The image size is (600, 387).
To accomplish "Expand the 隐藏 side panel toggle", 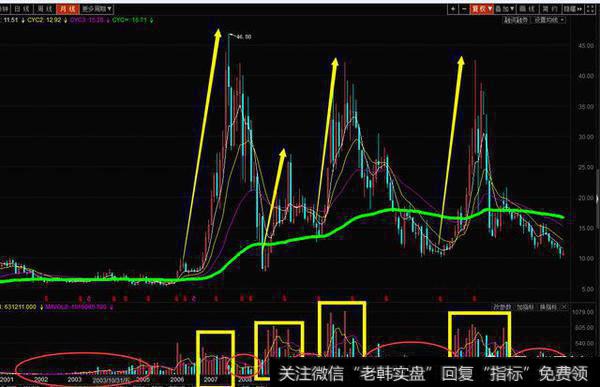I will pyautogui.click(x=572, y=8).
